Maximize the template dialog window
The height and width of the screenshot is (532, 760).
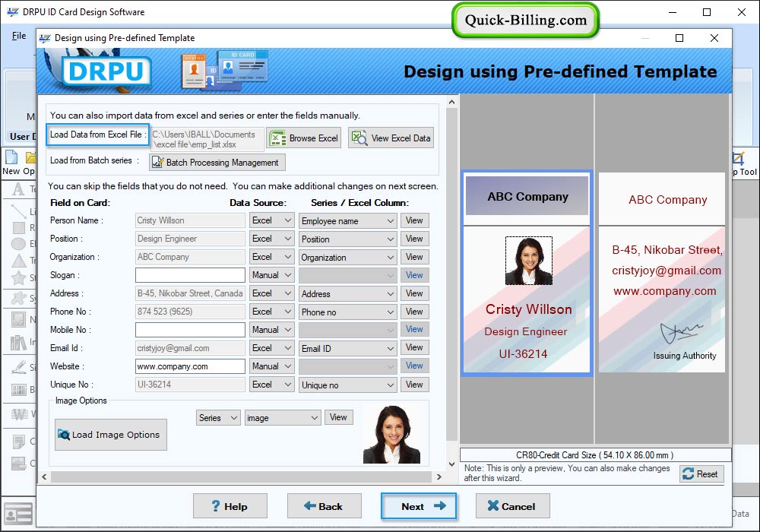[679, 38]
